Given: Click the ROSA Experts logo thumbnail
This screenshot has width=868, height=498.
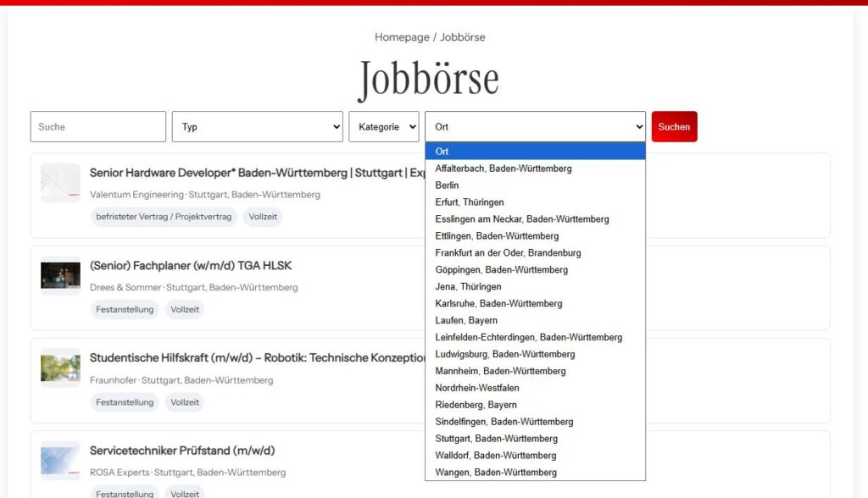Looking at the screenshot, I should (60, 462).
